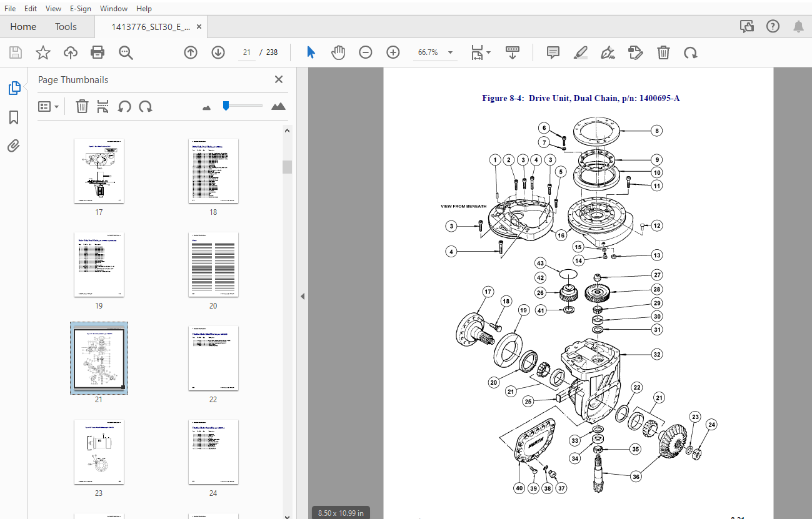
Task: Open the help question mark icon
Action: pyautogui.click(x=773, y=26)
